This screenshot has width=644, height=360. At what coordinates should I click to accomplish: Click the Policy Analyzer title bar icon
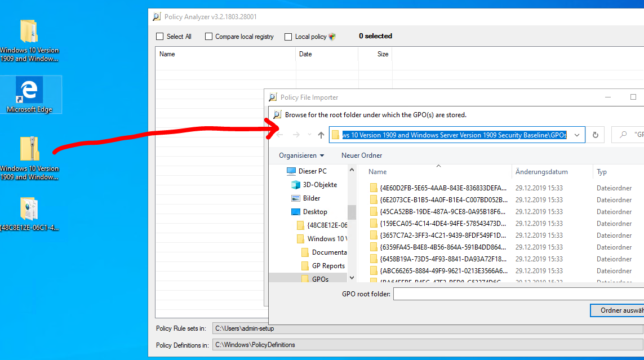pos(157,17)
